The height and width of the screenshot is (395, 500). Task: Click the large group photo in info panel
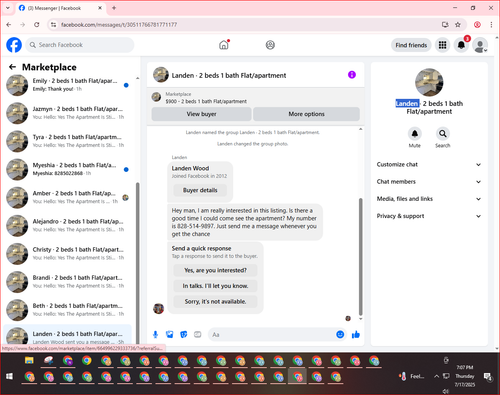pos(429,82)
